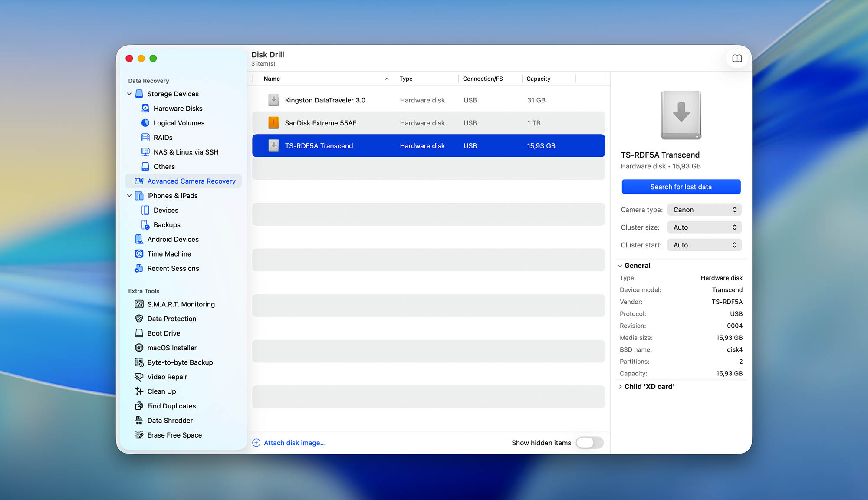Select the S.M.A.R.T. Monitoring tool
Image resolution: width=868 pixels, height=500 pixels.
coord(181,304)
